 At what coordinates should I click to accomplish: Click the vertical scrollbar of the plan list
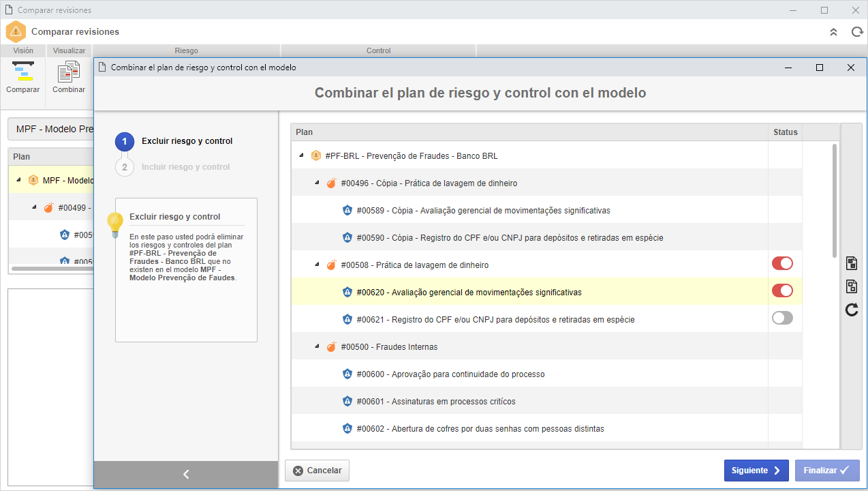[x=835, y=200]
